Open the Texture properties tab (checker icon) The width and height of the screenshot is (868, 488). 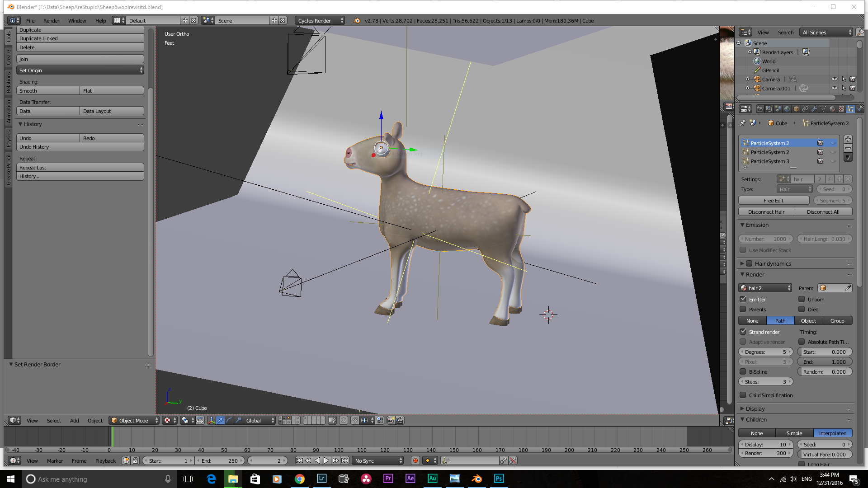(841, 109)
